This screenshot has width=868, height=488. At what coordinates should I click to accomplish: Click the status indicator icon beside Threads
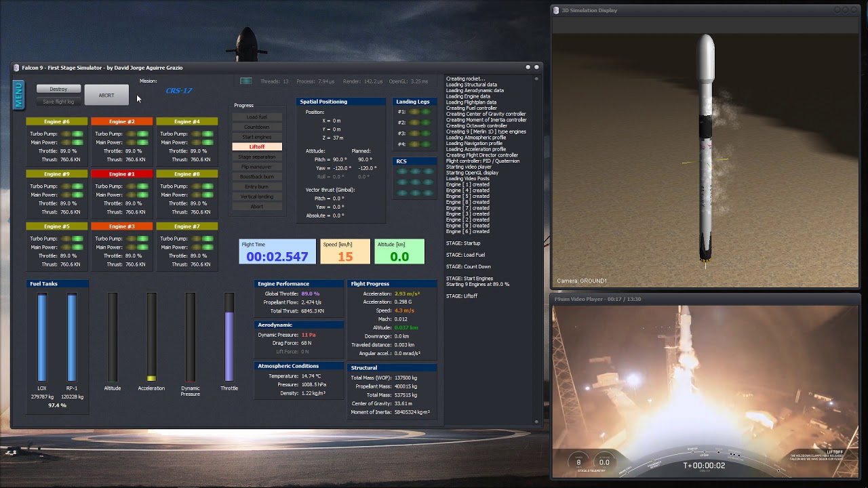tap(245, 81)
